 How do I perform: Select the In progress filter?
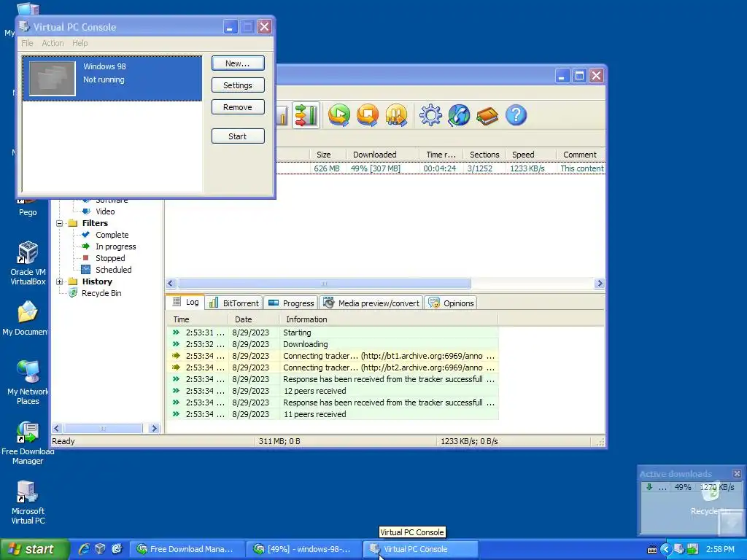point(116,246)
